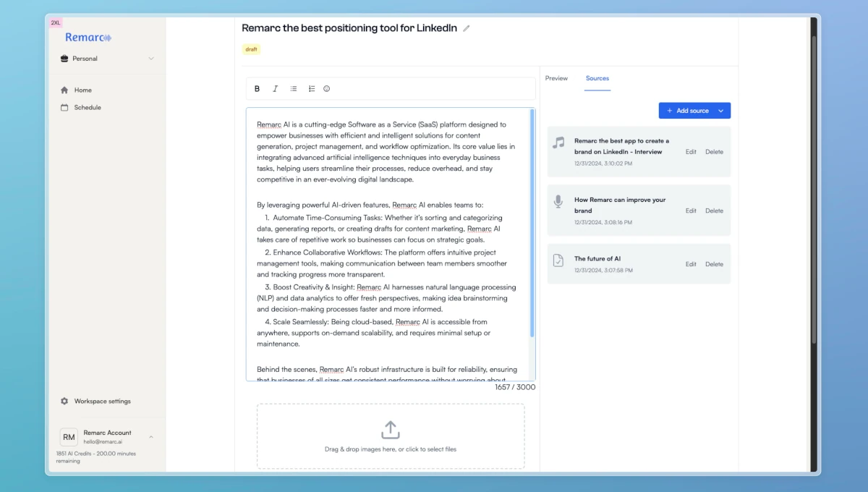Click the Add source button
Screen dimensions: 868x492
tap(688, 111)
